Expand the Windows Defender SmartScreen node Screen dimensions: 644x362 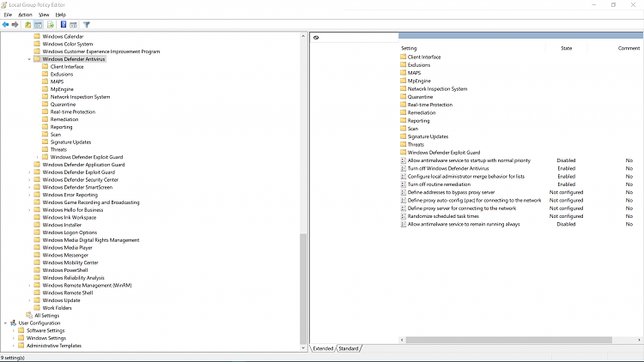coord(29,187)
